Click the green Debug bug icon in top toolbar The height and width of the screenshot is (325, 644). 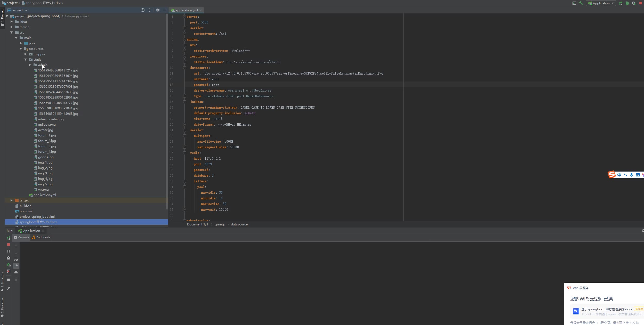coord(627,3)
